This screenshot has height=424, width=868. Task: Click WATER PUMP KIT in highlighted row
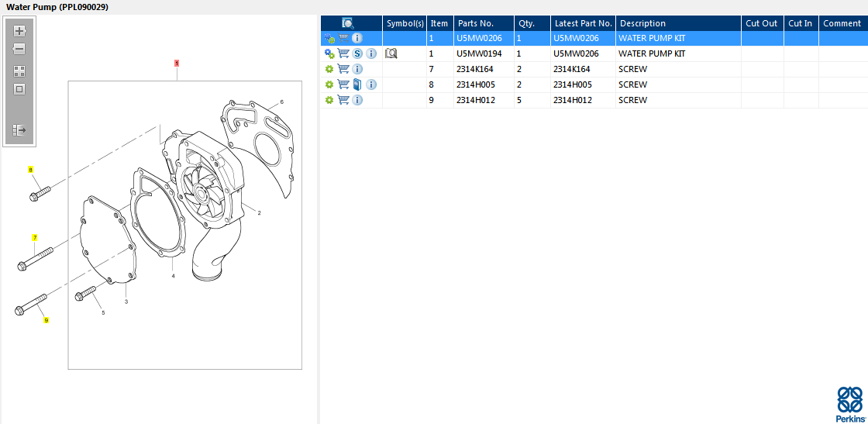coord(652,38)
